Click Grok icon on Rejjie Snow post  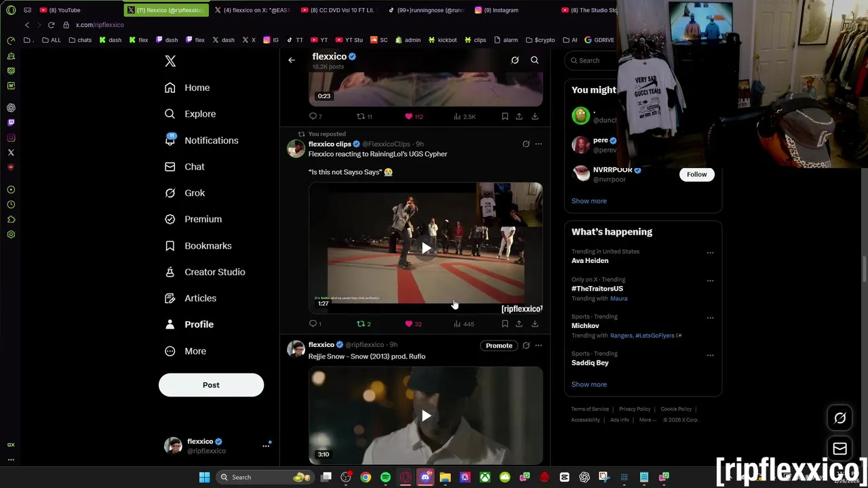[526, 346]
